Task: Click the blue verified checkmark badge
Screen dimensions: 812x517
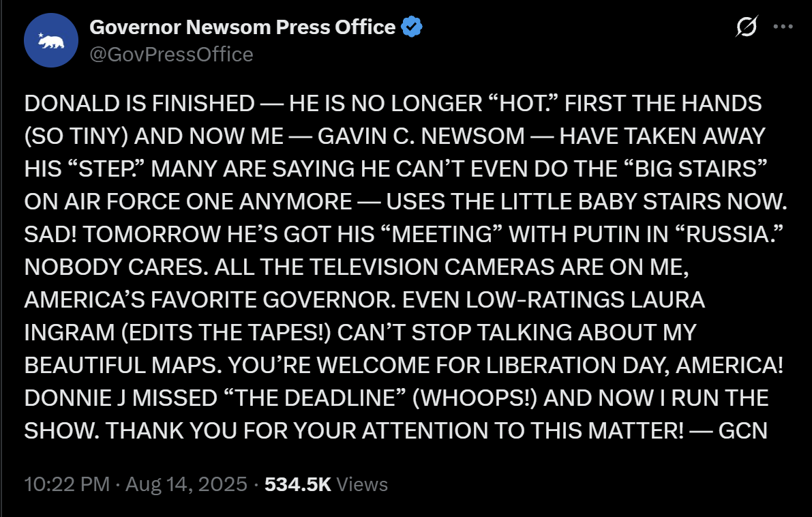Action: pos(412,27)
